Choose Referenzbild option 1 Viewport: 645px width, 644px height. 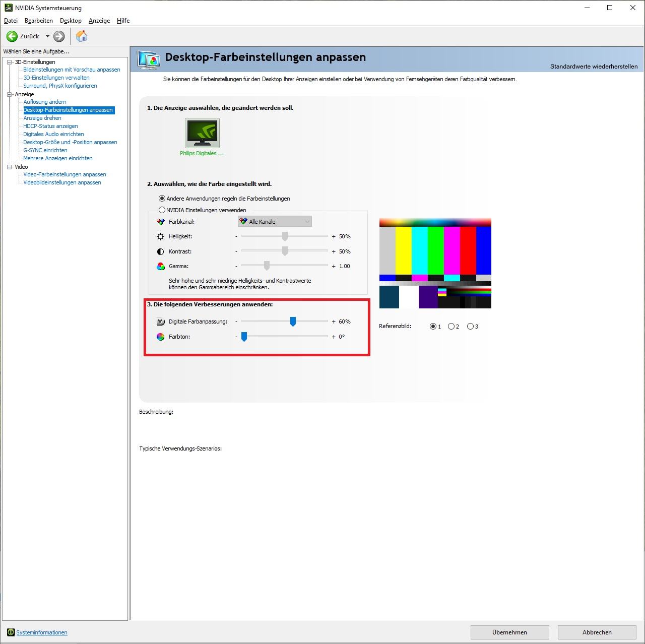pos(433,327)
